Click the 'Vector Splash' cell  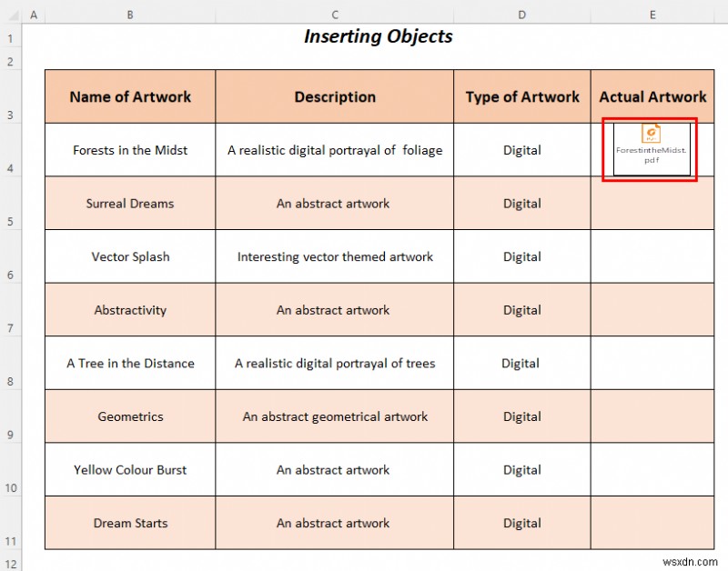click(130, 256)
